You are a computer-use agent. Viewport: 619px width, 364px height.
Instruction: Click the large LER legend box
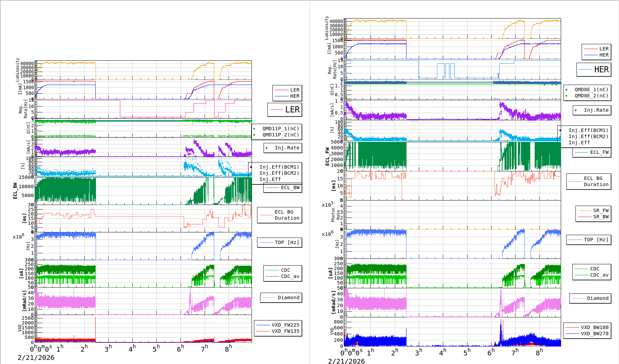coord(284,110)
